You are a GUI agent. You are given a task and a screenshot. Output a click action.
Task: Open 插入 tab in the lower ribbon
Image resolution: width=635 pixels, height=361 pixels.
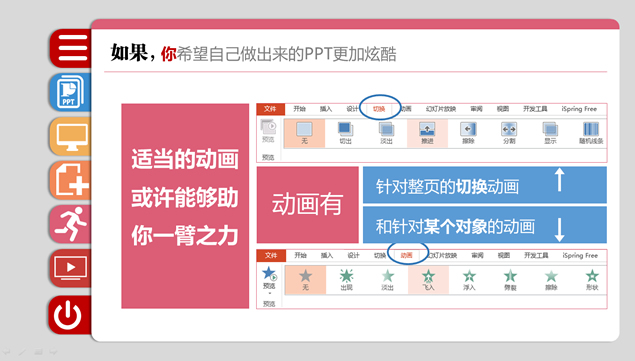coord(326,255)
